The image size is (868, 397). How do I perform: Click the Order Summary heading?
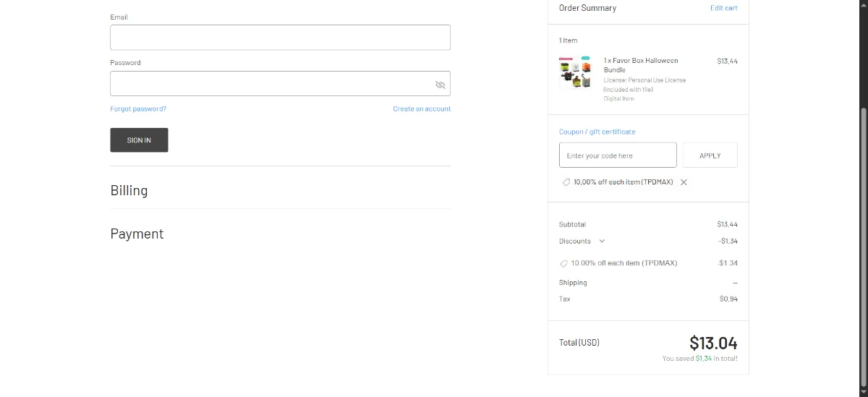(587, 8)
